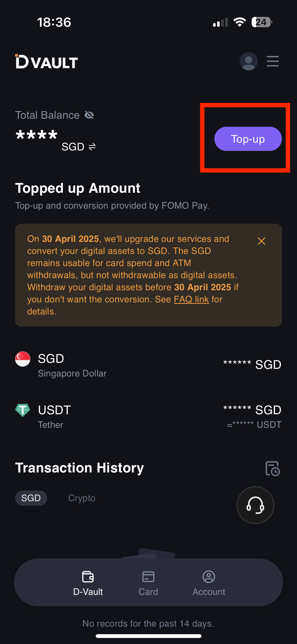Screen dimensions: 297x644
Task: Select the SGD history filter
Action: click(31, 498)
